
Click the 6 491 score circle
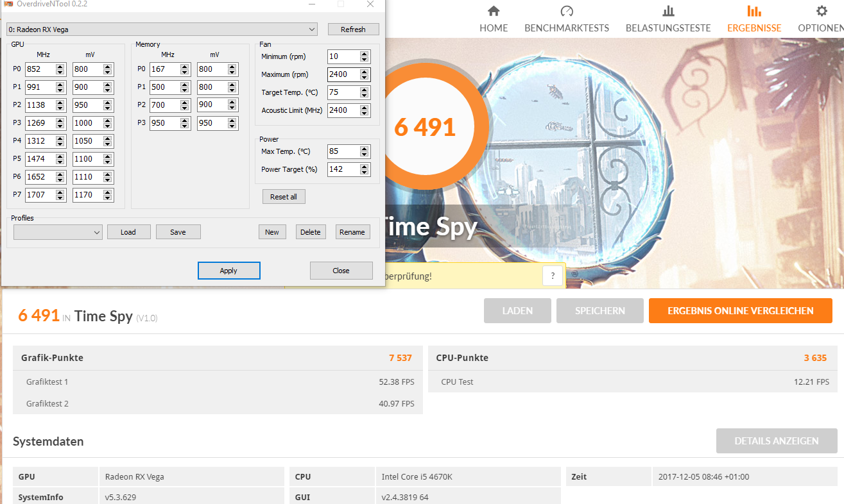click(x=424, y=126)
